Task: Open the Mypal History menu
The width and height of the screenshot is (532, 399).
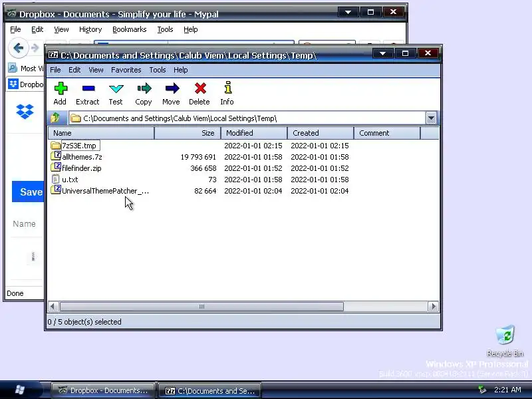Action: point(90,29)
